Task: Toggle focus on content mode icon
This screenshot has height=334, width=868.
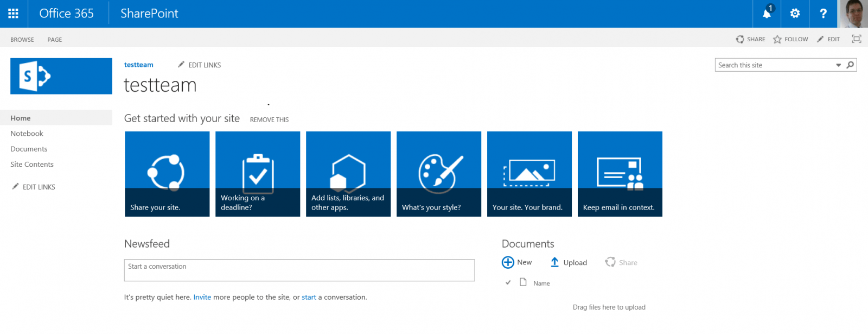Action: (x=857, y=39)
